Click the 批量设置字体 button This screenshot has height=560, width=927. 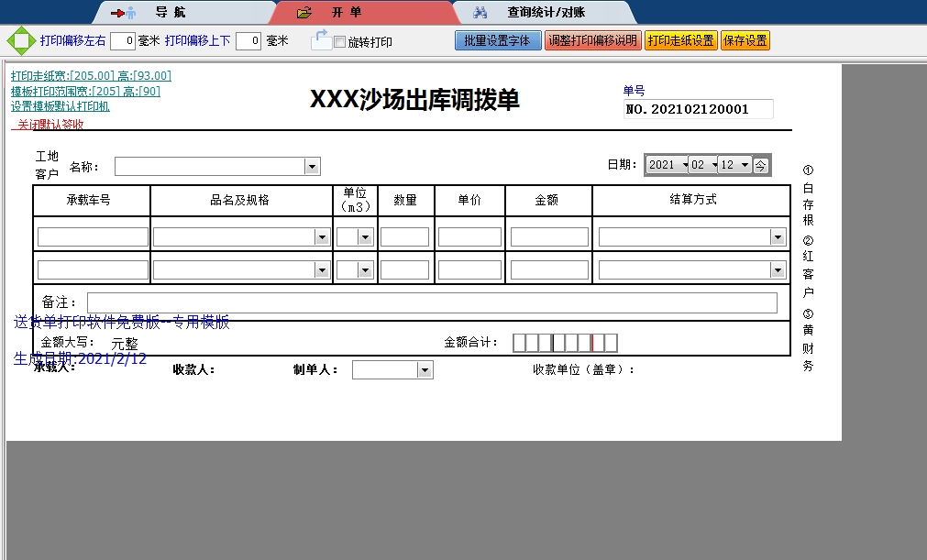tap(497, 41)
